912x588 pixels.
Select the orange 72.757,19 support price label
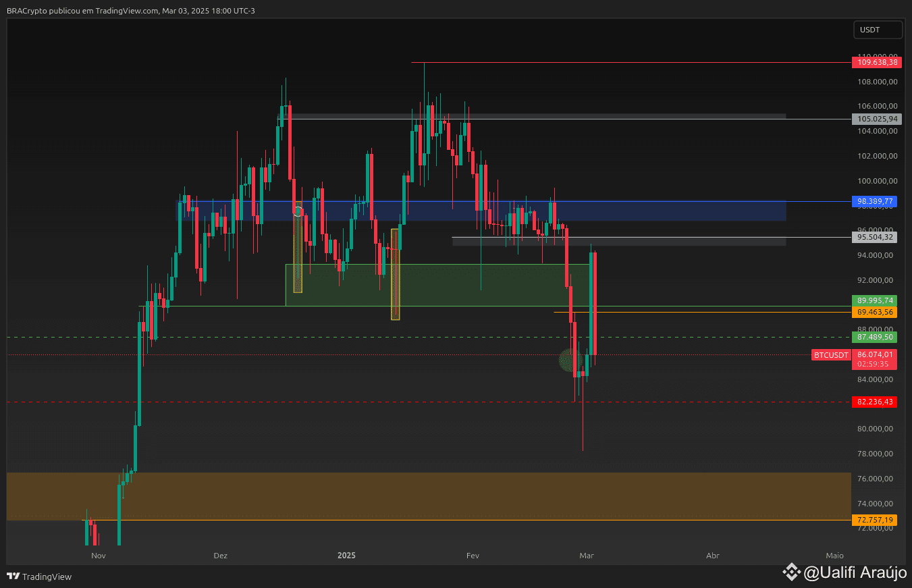click(x=874, y=520)
